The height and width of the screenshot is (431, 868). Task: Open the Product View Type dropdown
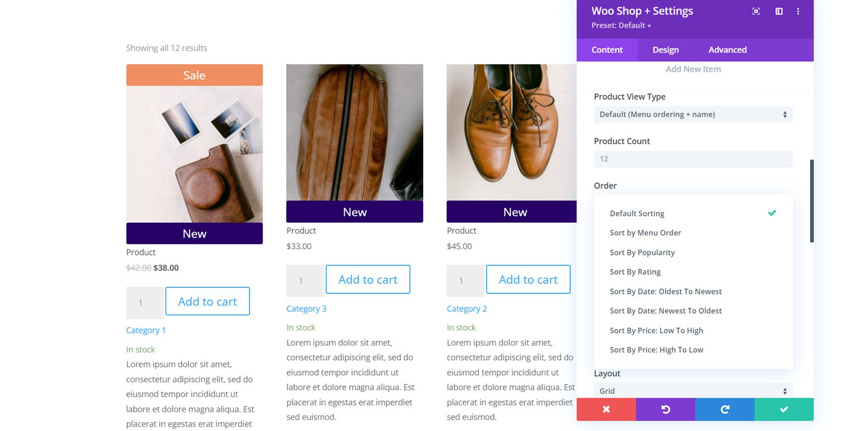(693, 114)
